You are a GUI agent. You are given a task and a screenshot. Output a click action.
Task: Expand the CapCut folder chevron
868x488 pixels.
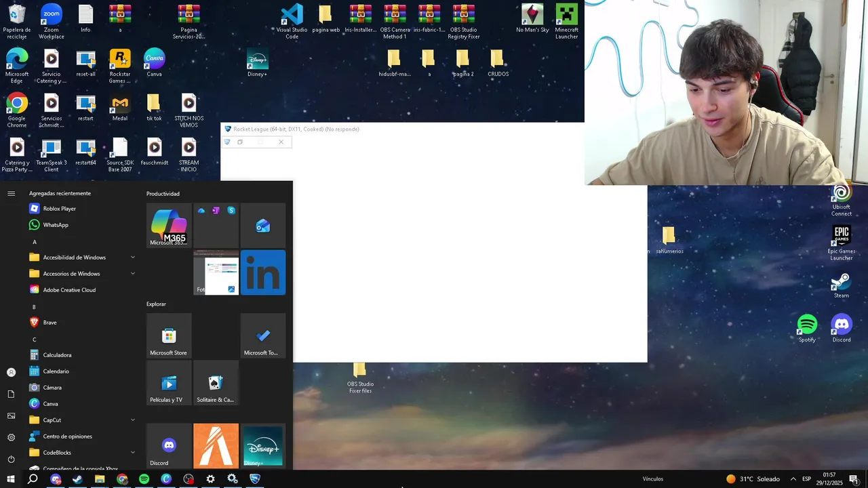(133, 420)
